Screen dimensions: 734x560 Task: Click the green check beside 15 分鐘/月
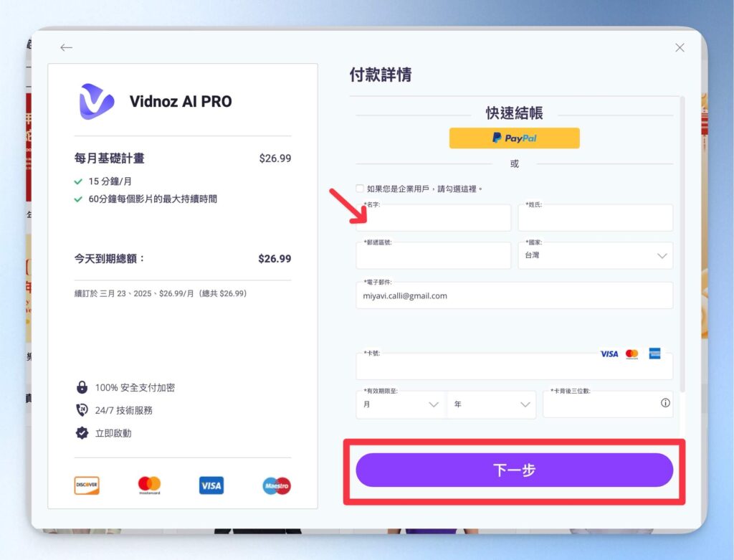click(78, 181)
